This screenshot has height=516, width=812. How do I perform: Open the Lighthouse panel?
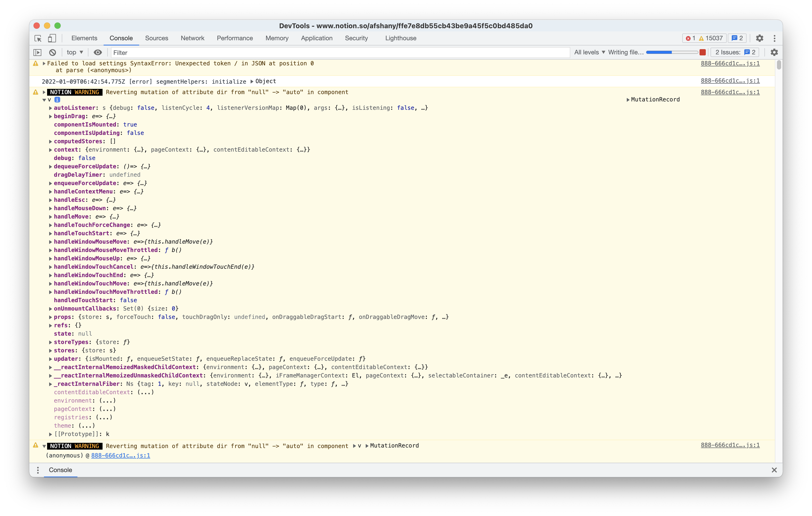point(400,38)
